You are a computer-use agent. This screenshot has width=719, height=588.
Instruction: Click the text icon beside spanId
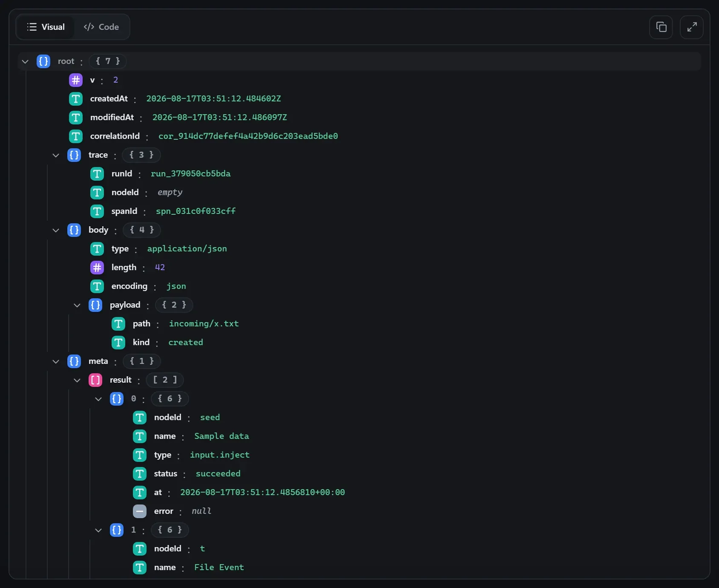click(x=97, y=211)
